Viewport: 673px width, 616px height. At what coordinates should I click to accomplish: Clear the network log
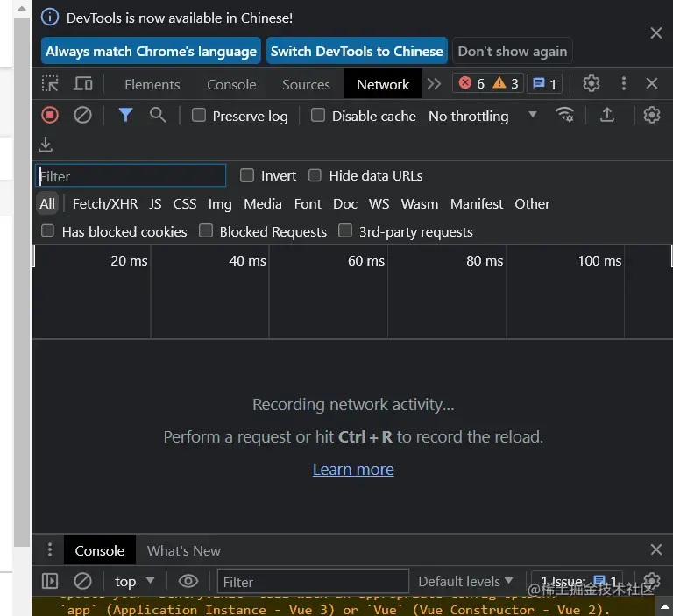[82, 115]
